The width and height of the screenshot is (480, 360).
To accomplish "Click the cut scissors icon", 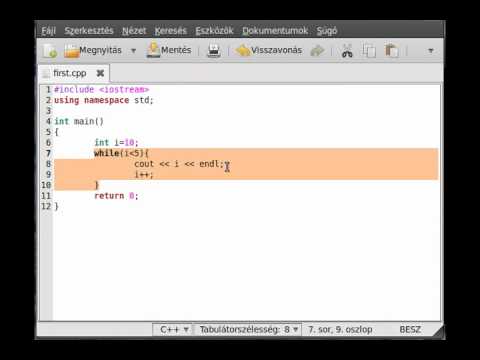I will pyautogui.click(x=347, y=51).
